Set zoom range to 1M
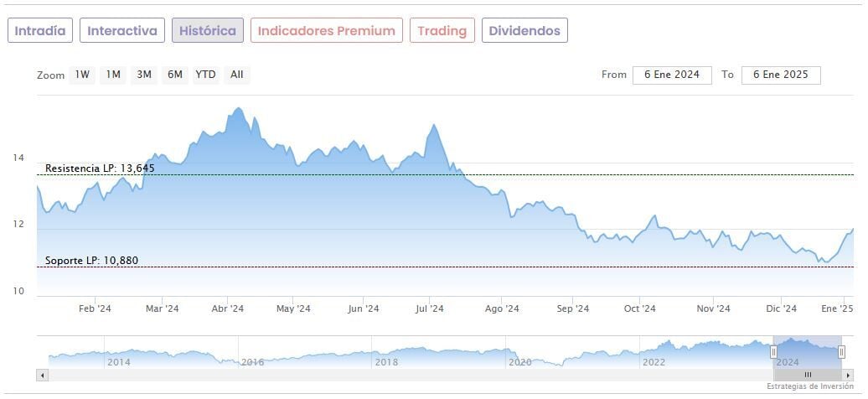 [113, 75]
